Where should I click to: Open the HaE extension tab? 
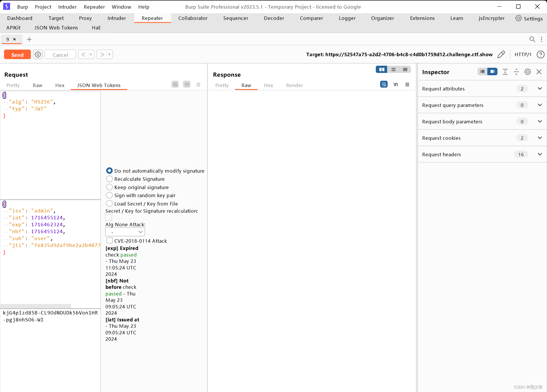point(96,28)
